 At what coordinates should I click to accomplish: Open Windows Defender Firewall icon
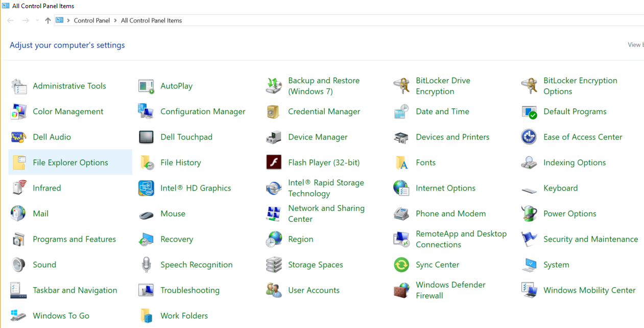402,291
